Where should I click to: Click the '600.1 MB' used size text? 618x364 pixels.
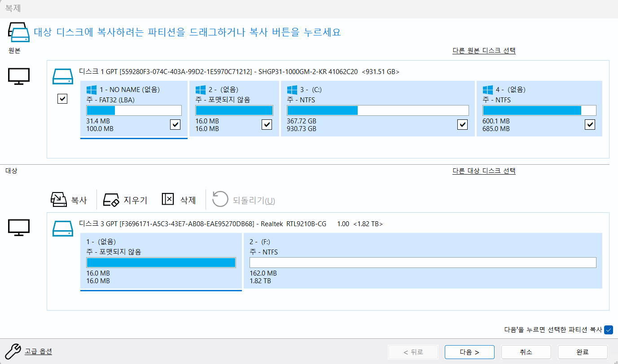point(496,121)
